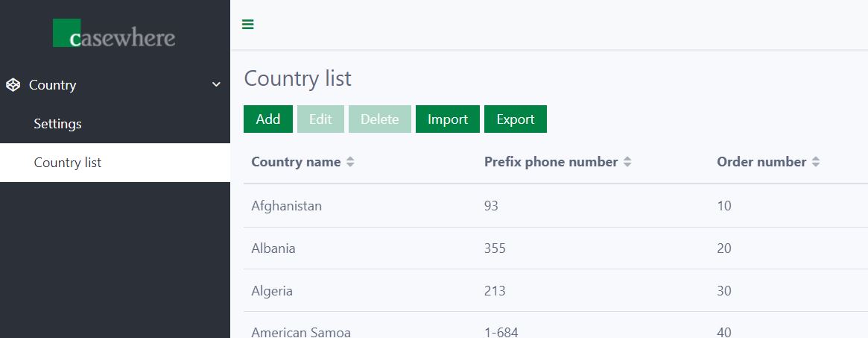Screen dimensions: 868x338
Task: Click the Order number column header
Action: [x=761, y=162]
